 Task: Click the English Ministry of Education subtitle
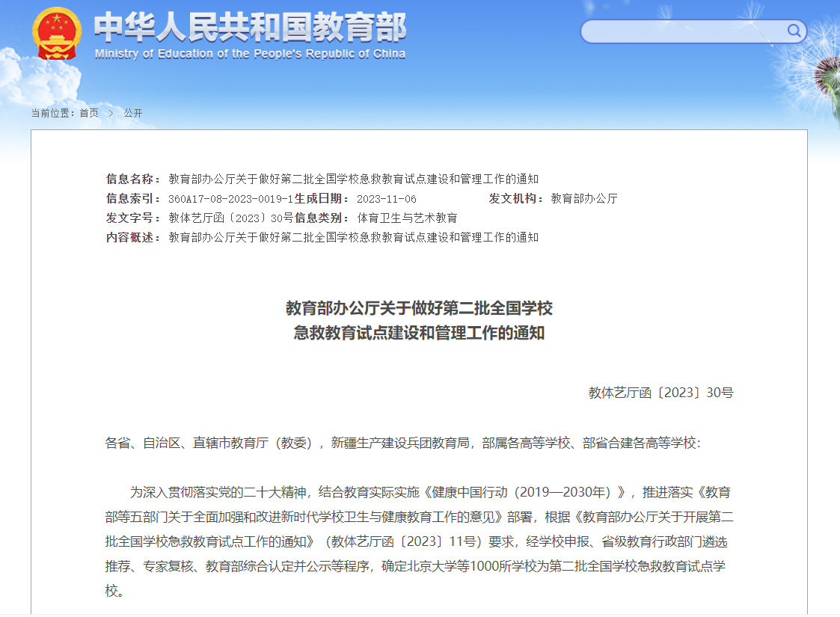[x=250, y=54]
